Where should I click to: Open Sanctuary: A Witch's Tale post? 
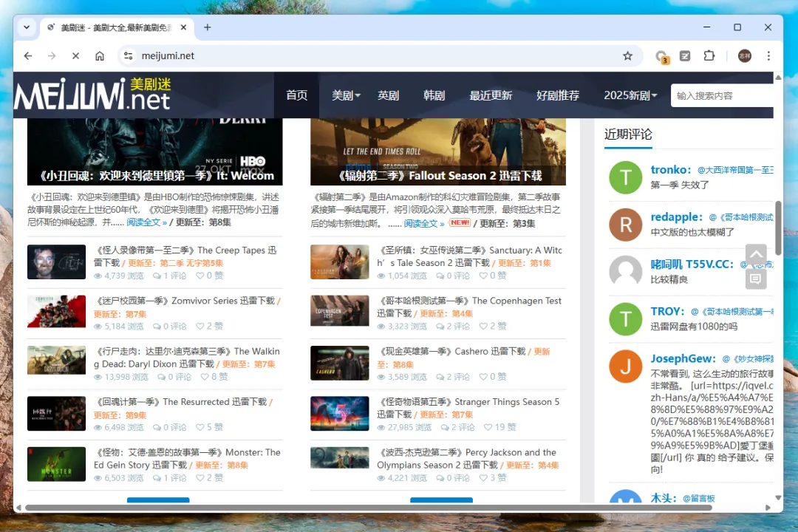[x=469, y=256]
